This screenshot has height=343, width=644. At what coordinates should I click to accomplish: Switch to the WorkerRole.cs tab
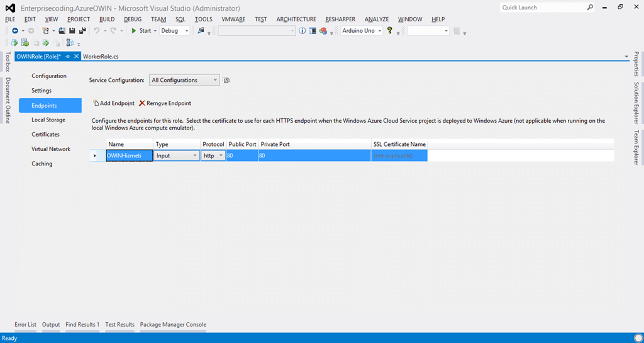click(x=101, y=56)
